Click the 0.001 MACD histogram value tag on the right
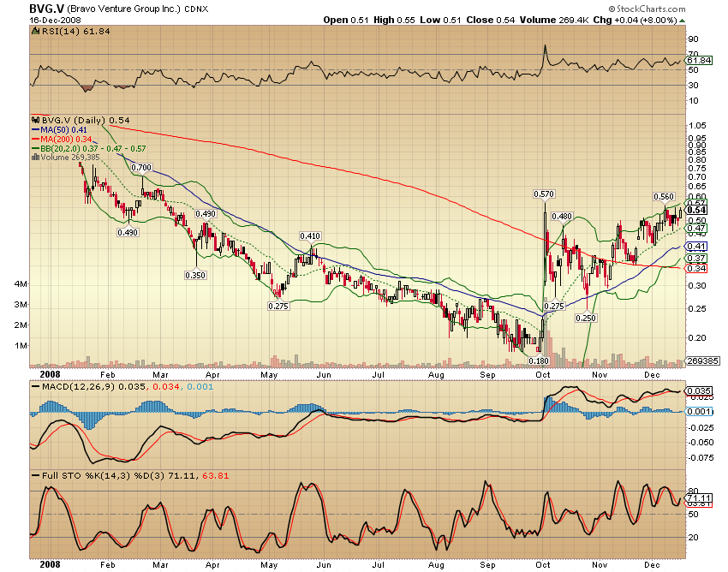This screenshot has width=728, height=572. pos(699,411)
